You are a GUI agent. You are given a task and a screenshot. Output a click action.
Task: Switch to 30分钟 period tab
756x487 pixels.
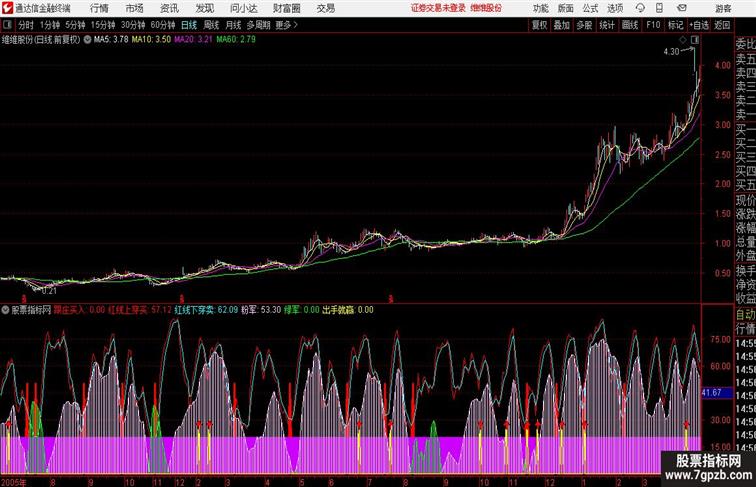click(x=133, y=25)
